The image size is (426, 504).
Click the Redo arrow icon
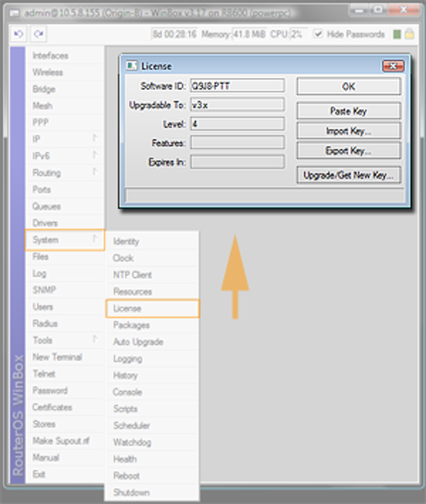point(39,34)
